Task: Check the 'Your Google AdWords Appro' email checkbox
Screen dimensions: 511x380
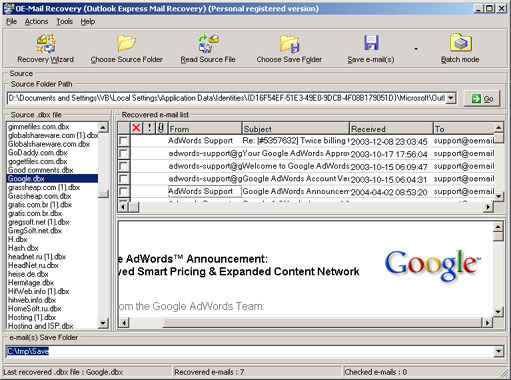Action: pos(124,154)
